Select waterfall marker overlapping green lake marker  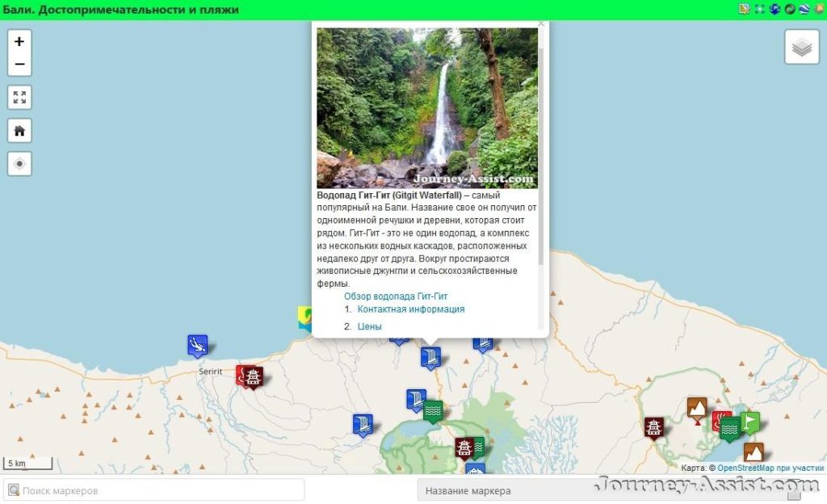[x=414, y=400]
